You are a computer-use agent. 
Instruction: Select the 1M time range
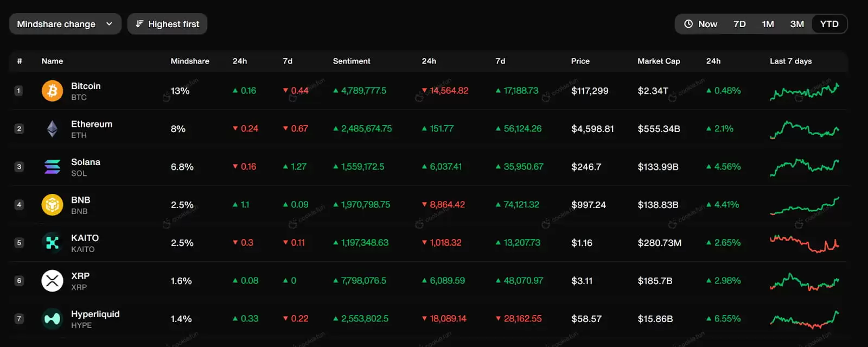coord(768,24)
